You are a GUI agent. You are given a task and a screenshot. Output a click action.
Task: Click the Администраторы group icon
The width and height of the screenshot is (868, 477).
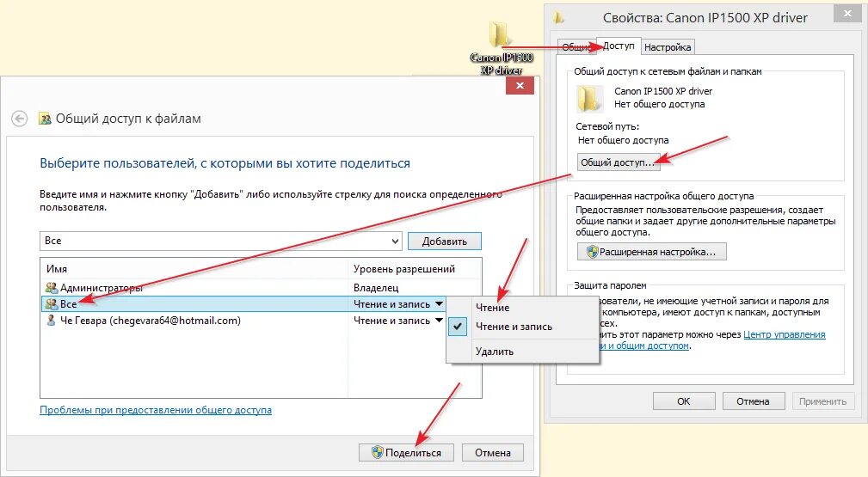click(x=52, y=288)
